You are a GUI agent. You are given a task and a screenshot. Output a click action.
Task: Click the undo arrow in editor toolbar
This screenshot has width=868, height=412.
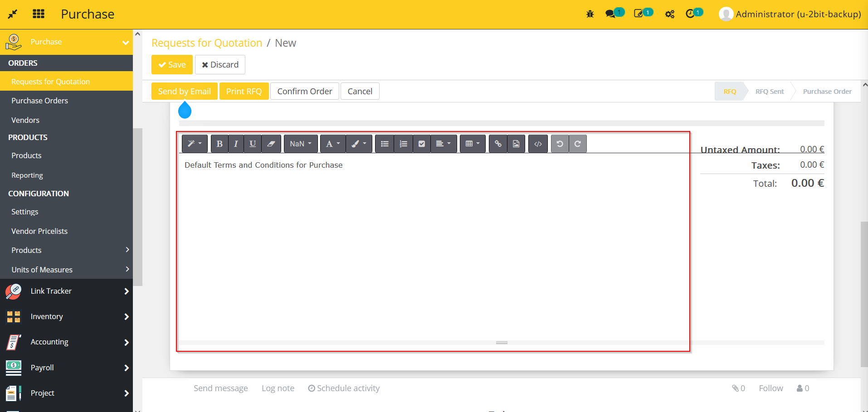(x=560, y=144)
